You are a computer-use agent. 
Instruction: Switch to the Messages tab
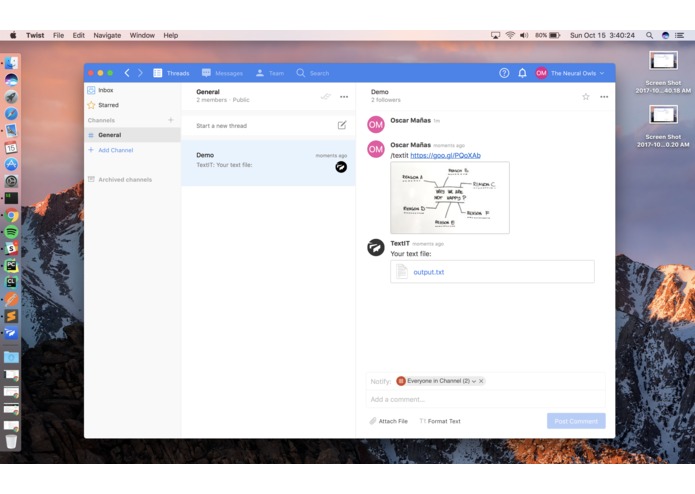click(x=222, y=73)
